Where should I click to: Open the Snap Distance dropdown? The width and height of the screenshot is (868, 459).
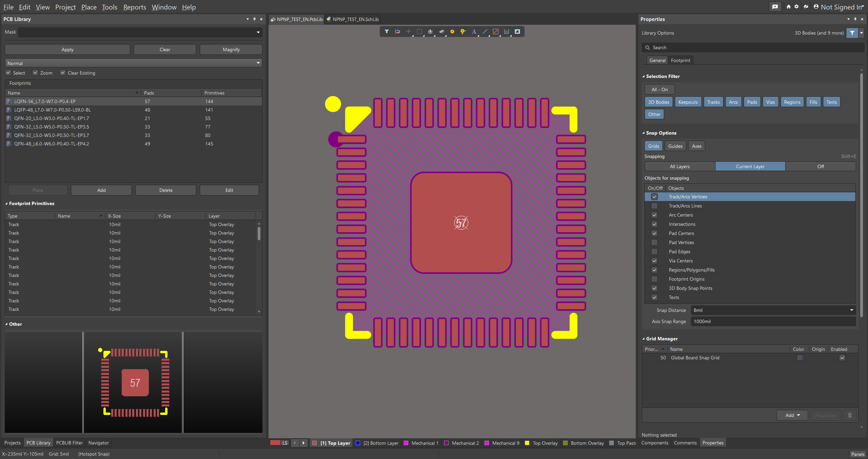tap(851, 310)
